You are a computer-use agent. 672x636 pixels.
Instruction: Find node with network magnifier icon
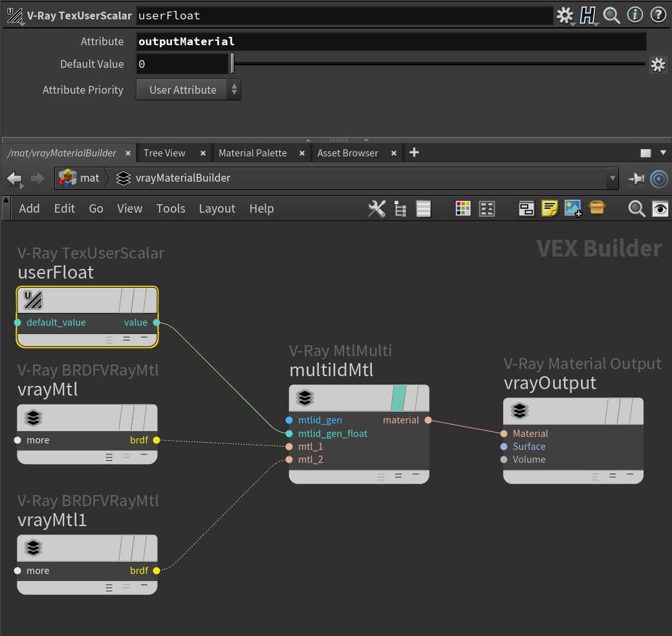636,209
